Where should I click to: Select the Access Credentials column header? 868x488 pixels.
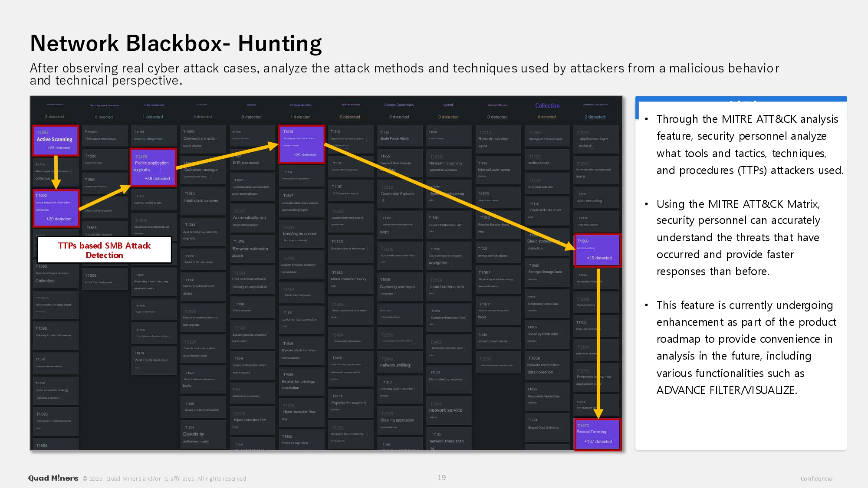pyautogui.click(x=398, y=105)
